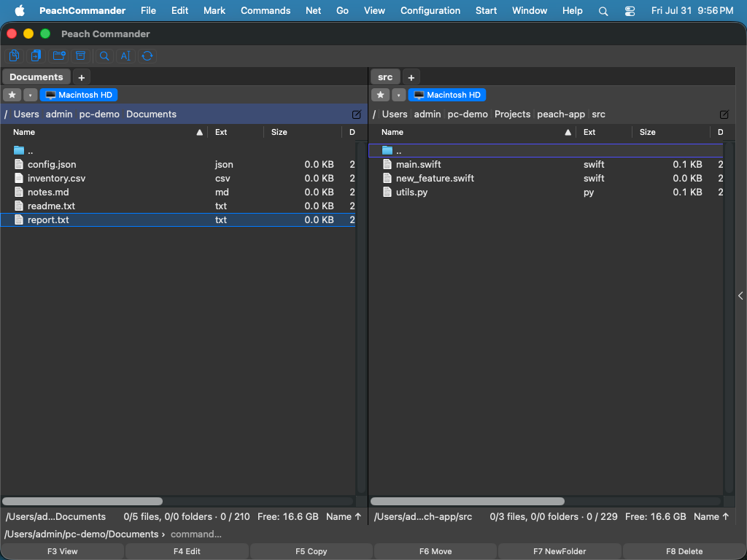747x560 pixels.
Task: Select Macintosh HD drive in left panel
Action: [x=79, y=95]
